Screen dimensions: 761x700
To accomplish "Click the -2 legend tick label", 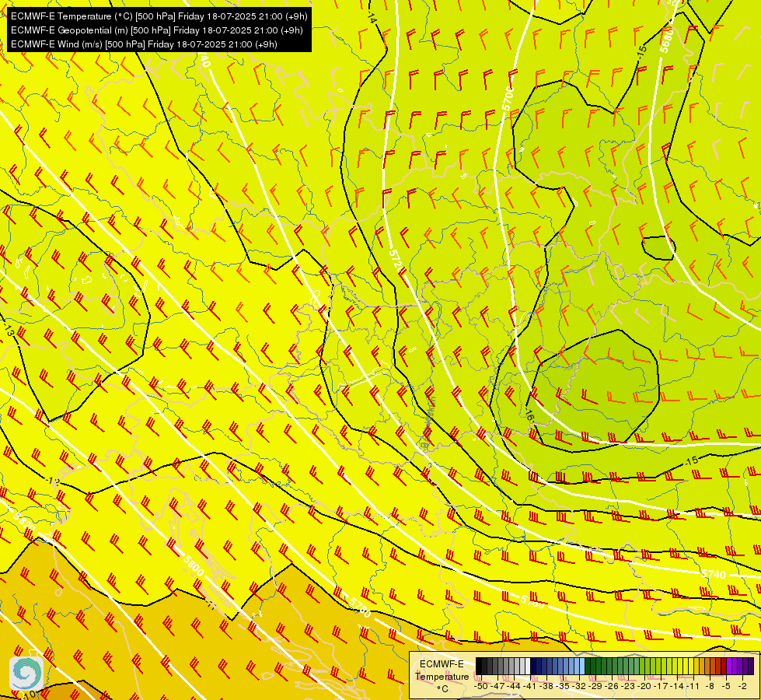I will 742,687.
